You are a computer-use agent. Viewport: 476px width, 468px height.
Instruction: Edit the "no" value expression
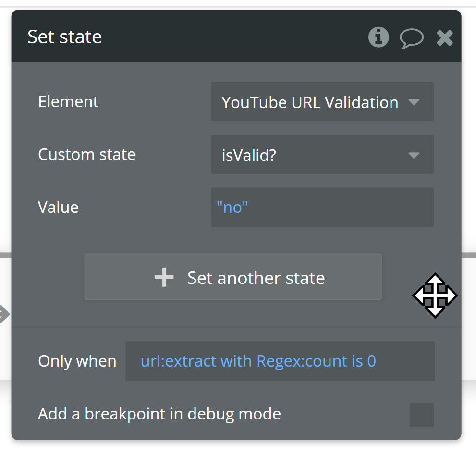[x=232, y=207]
